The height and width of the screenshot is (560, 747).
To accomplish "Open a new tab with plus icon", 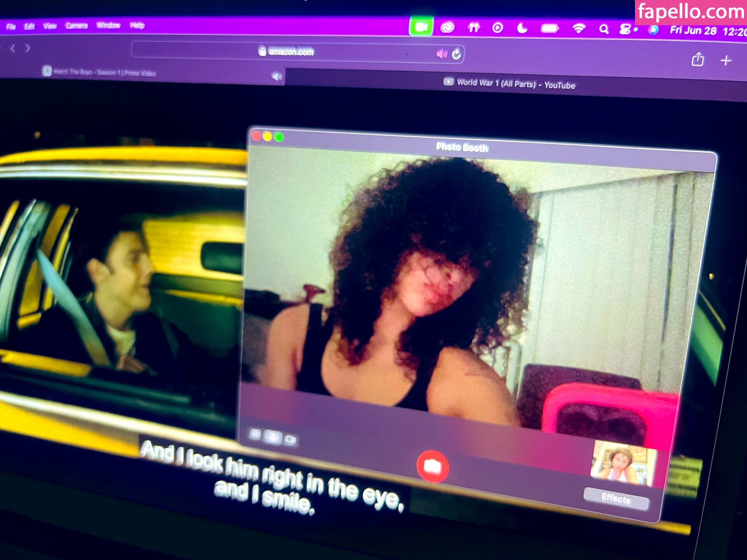I will point(726,61).
